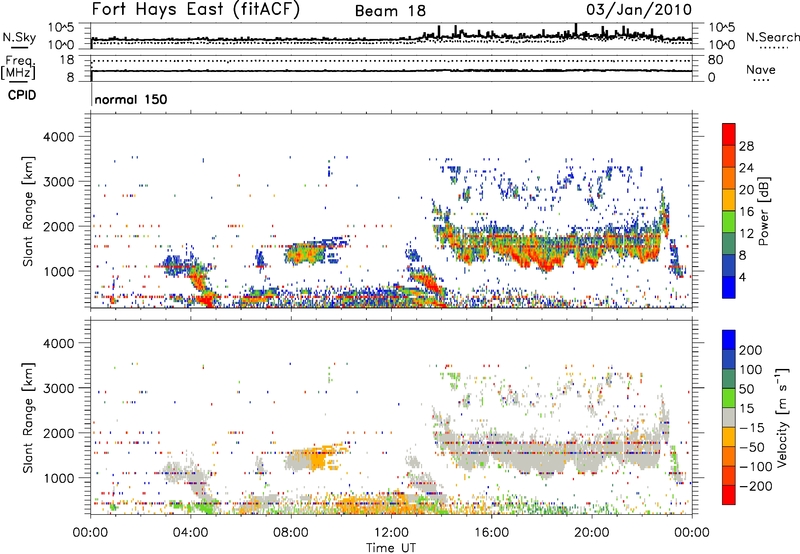
Task: Click the 'N.Search' legend label
Action: (x=773, y=37)
